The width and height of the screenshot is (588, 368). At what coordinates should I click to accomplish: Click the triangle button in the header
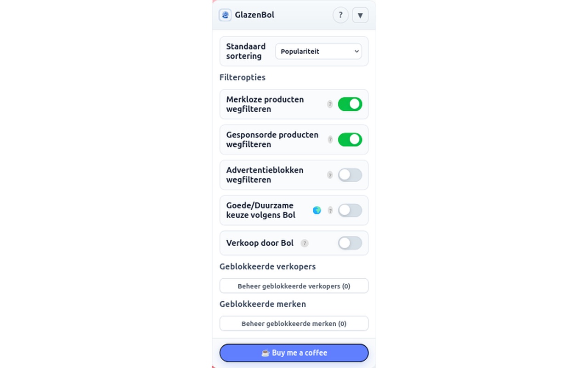(360, 15)
